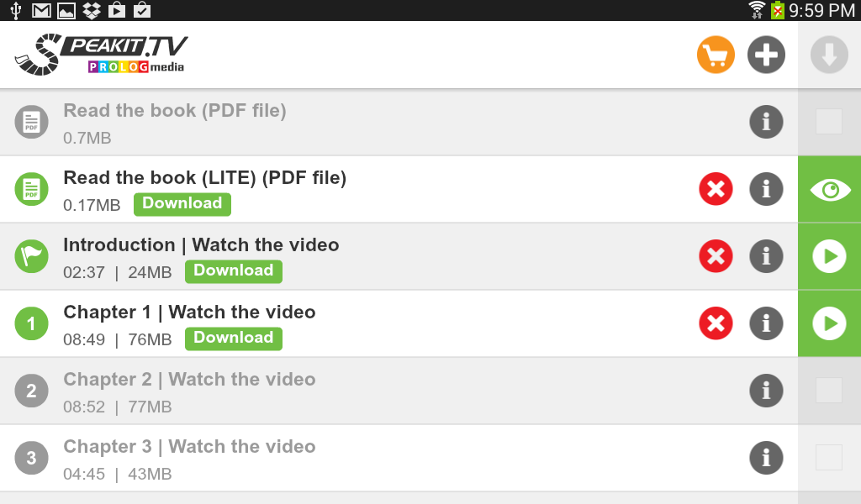Click the SpeakIt.TV Prolog media logo

[101, 55]
